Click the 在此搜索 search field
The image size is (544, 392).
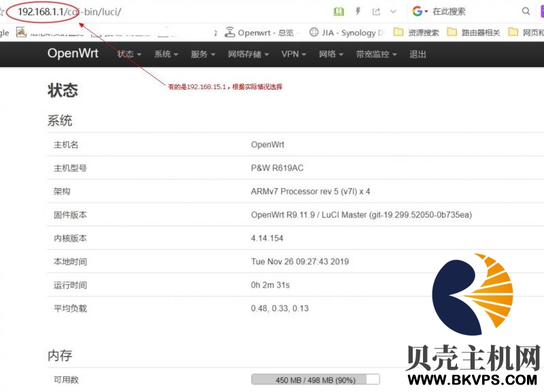tap(449, 12)
